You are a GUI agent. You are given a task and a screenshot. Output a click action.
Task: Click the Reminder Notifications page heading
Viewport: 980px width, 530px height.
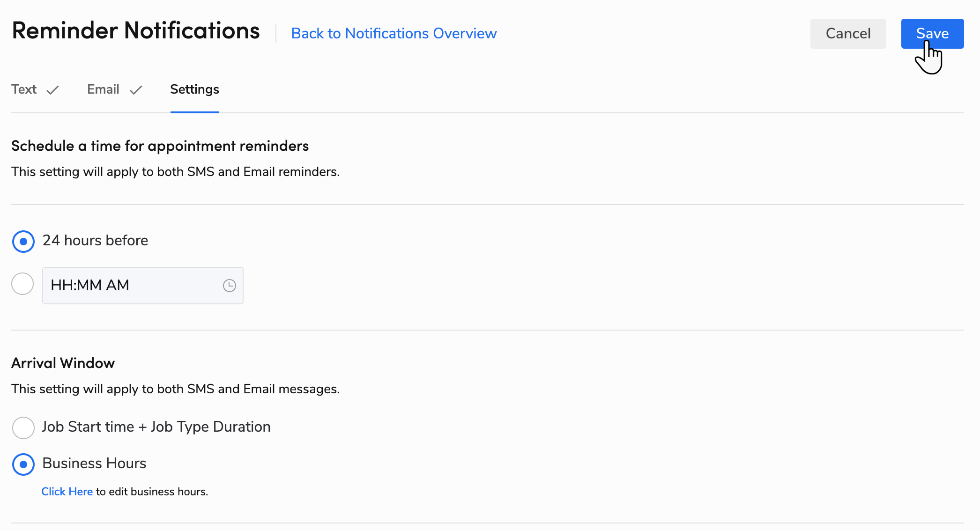pyautogui.click(x=136, y=31)
